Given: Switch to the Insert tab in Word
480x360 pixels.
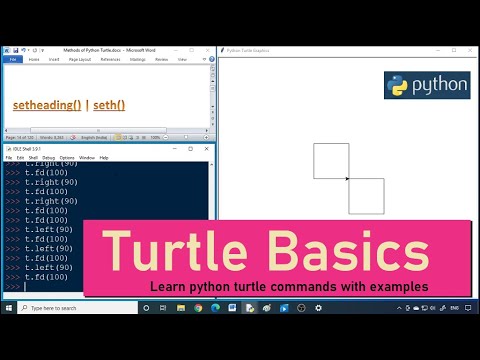Looking at the screenshot, I should (x=54, y=59).
